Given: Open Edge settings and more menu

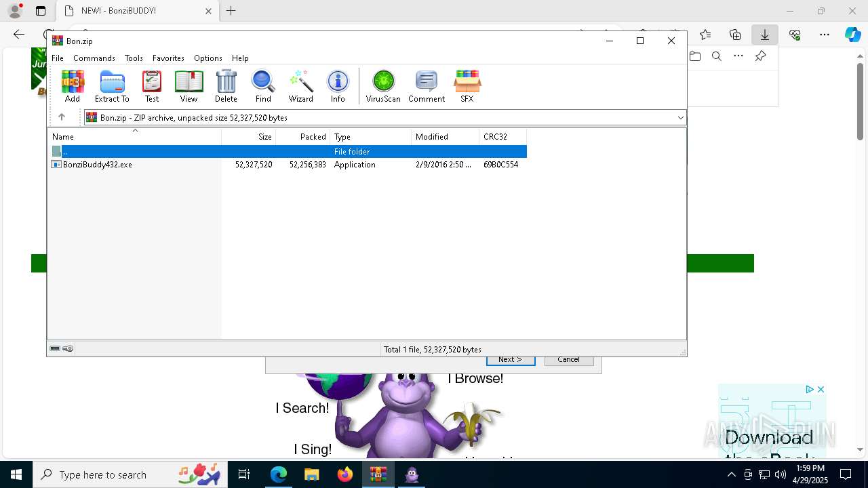Looking at the screenshot, I should 825,35.
